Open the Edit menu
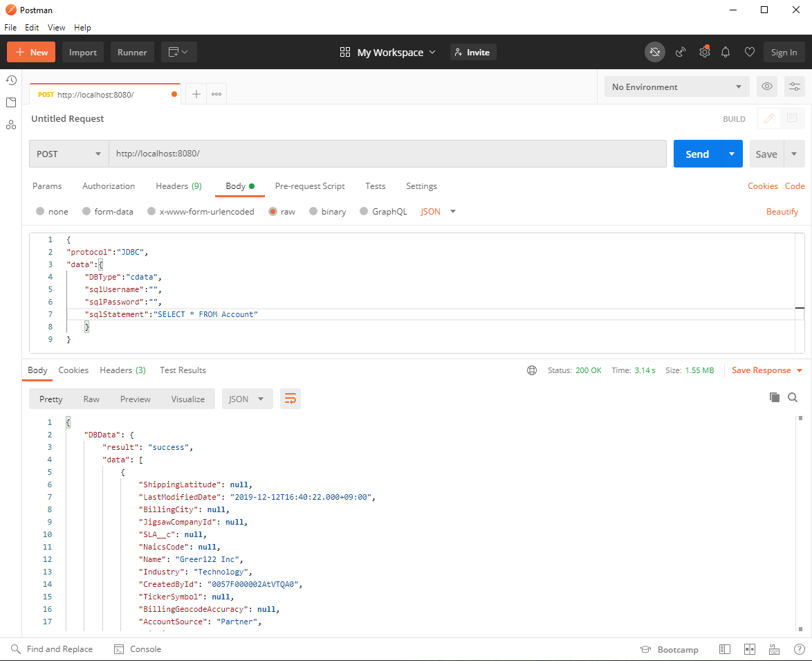Viewport: 812px width, 661px height. click(32, 28)
